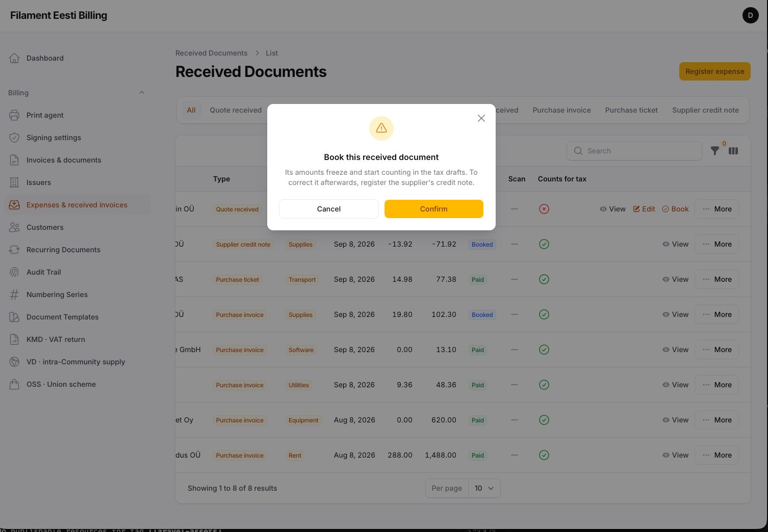768x532 pixels.
Task: Click Filament Eesti Billing title
Action: tap(59, 15)
